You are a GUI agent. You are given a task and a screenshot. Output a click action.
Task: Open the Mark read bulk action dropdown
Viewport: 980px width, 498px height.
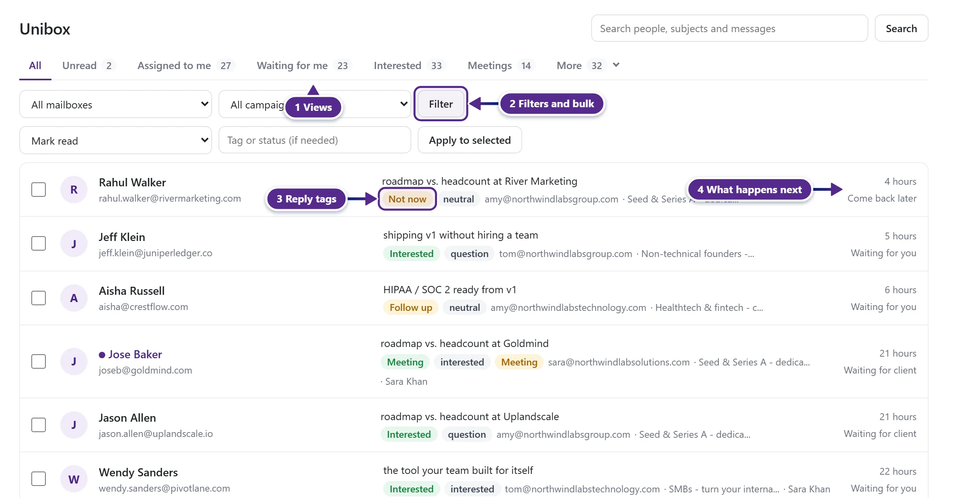coord(116,141)
